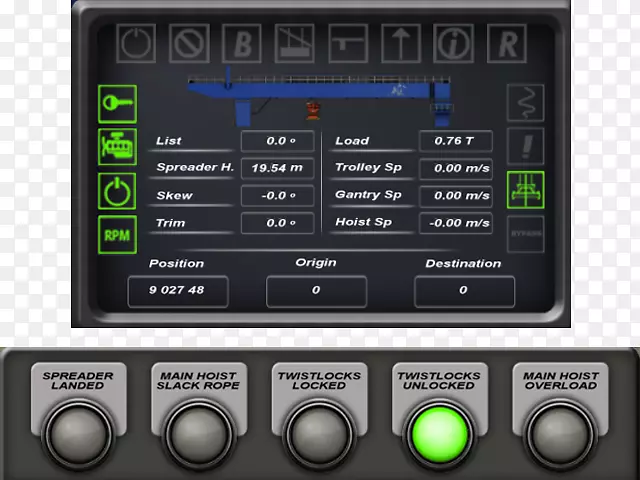Click the wavy line icon on right

(x=525, y=103)
